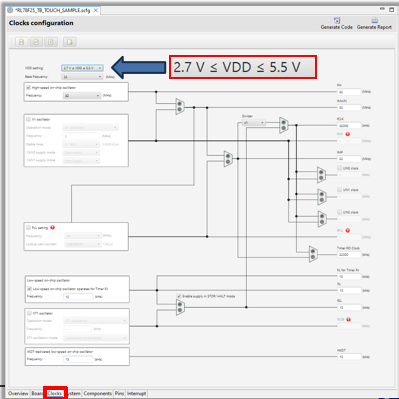This screenshot has width=399, height=399.
Task: Open the Divider dropdown
Action: (254, 123)
